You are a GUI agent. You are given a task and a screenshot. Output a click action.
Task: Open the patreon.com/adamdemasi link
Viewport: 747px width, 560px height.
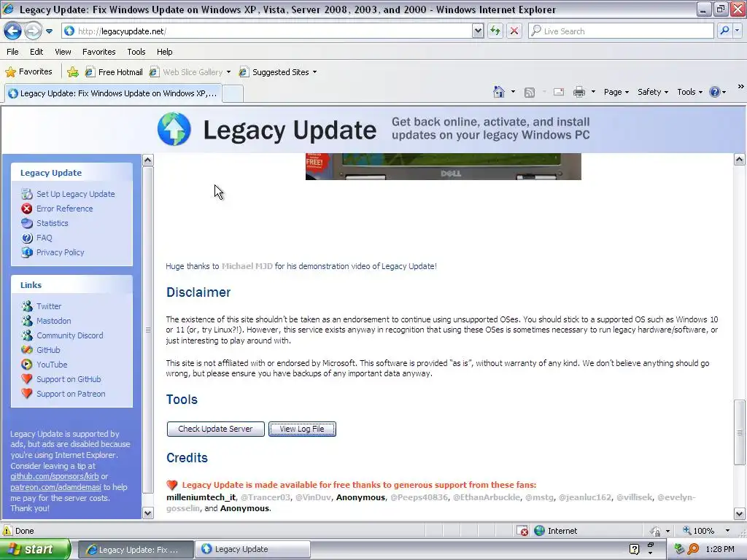[x=55, y=487]
